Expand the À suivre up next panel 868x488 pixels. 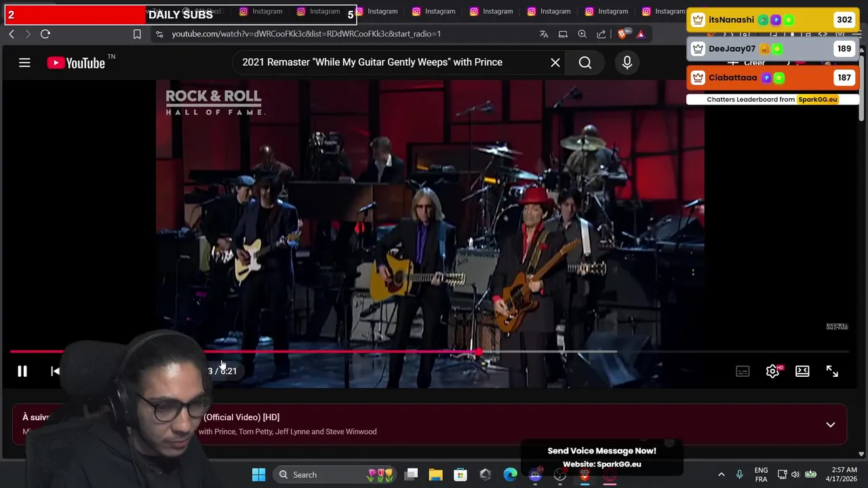click(830, 425)
